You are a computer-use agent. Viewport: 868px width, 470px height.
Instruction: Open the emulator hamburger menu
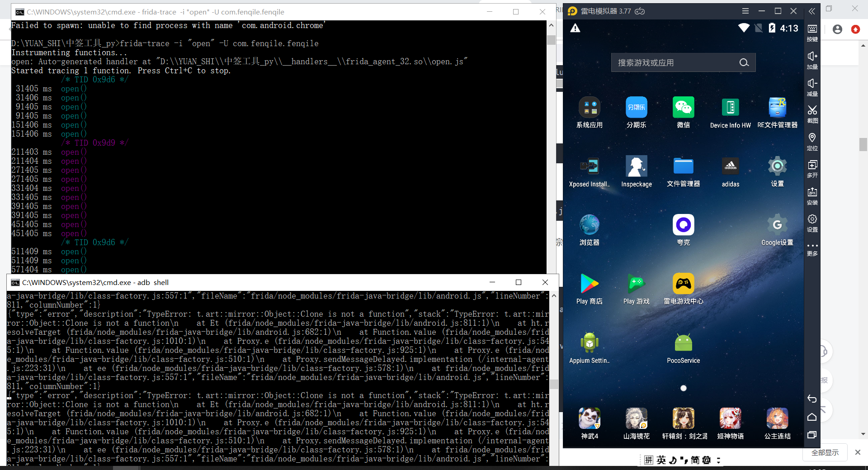tap(745, 11)
